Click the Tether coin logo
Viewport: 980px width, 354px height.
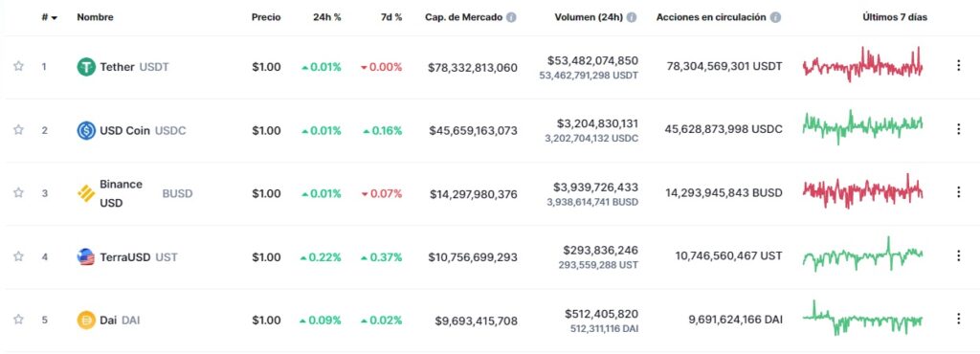point(86,67)
